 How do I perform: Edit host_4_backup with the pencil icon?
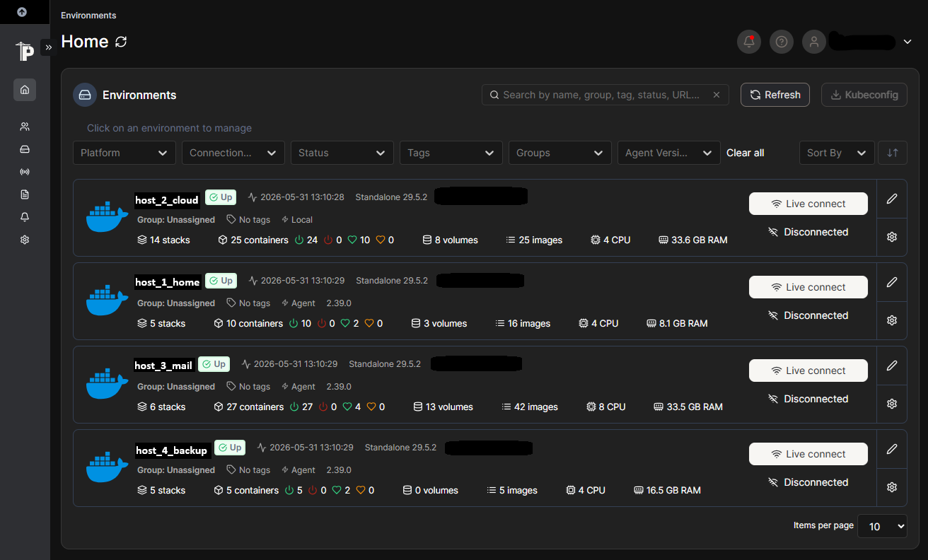[x=892, y=449]
